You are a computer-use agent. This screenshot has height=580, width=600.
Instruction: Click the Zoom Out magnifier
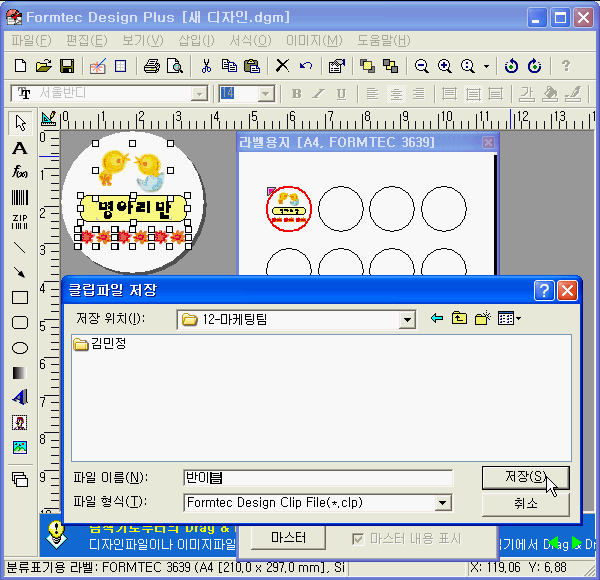(421, 66)
